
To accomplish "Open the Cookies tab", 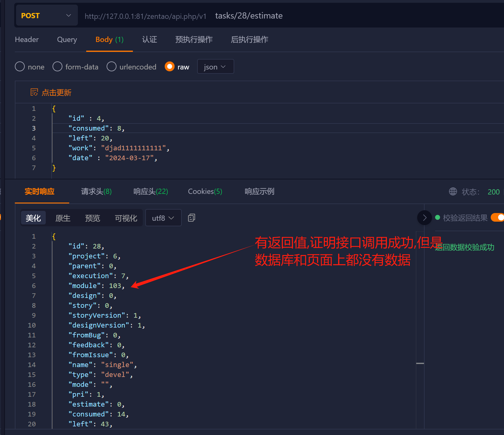I will click(x=205, y=191).
